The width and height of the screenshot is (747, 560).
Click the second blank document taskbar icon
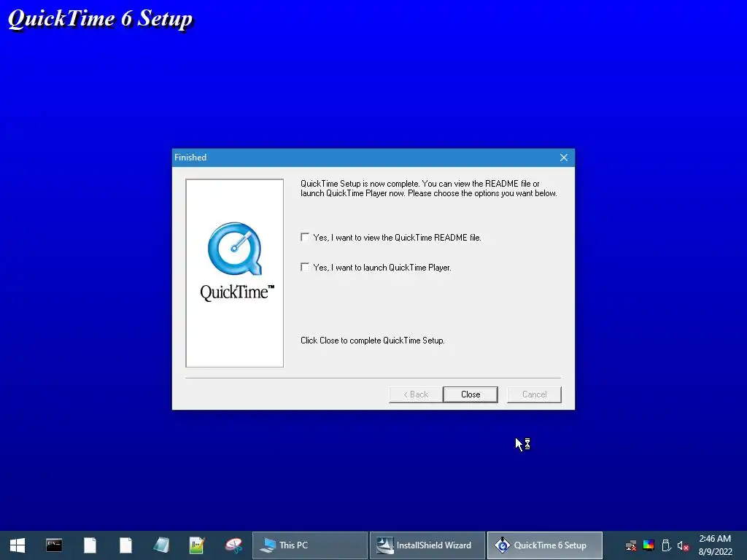click(x=125, y=545)
